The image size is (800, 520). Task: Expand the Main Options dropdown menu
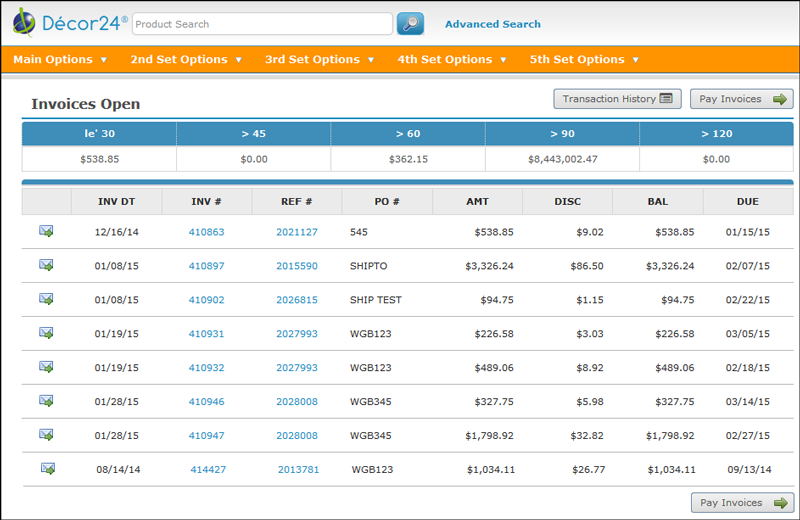coord(60,60)
